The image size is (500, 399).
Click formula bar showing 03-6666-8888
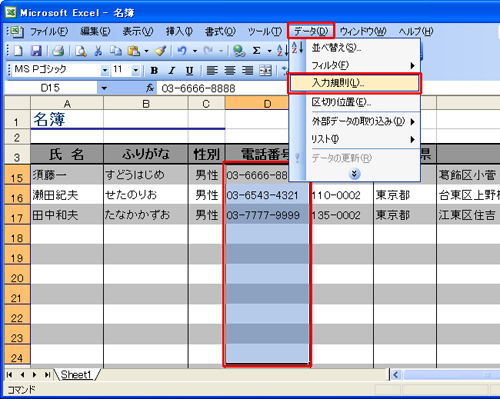(x=223, y=88)
